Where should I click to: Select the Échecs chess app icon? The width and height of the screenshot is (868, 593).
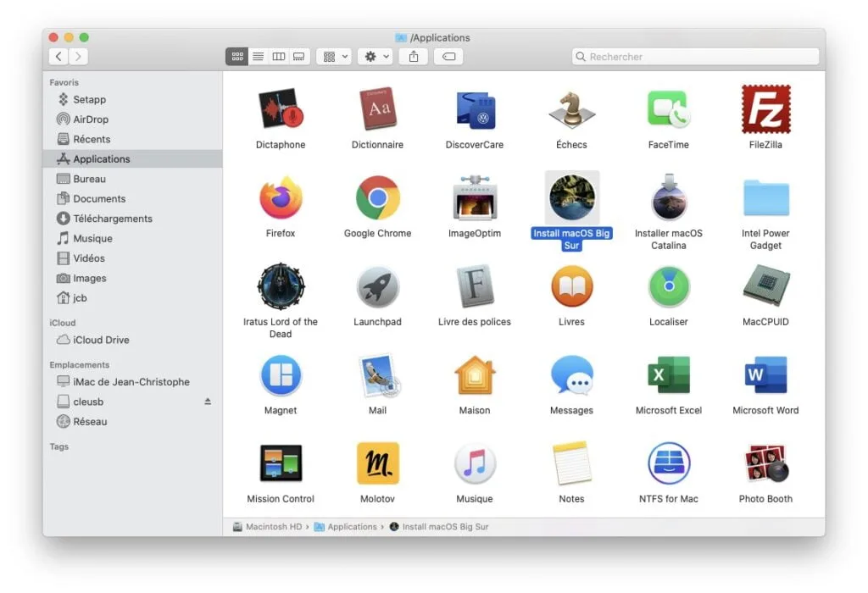[572, 109]
